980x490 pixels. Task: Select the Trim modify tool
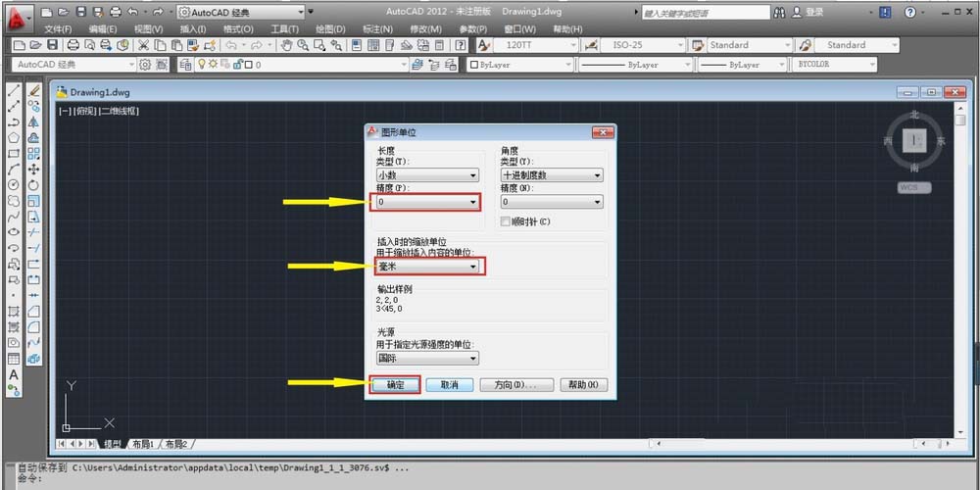coord(33,232)
